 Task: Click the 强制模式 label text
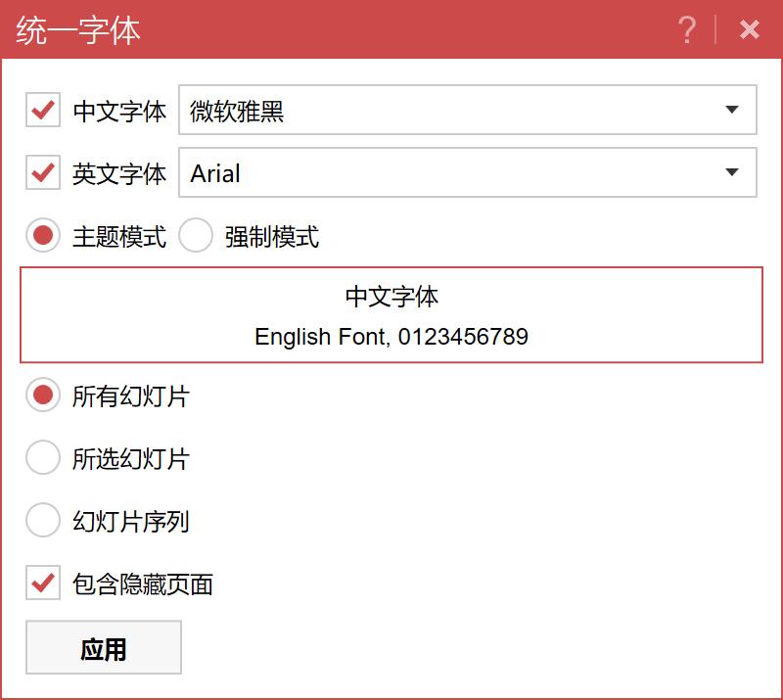(272, 237)
